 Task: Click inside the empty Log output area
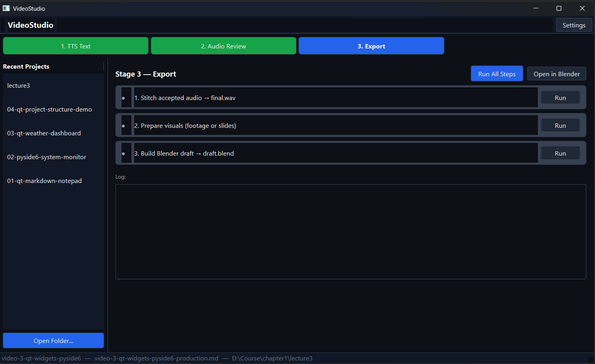tap(350, 231)
